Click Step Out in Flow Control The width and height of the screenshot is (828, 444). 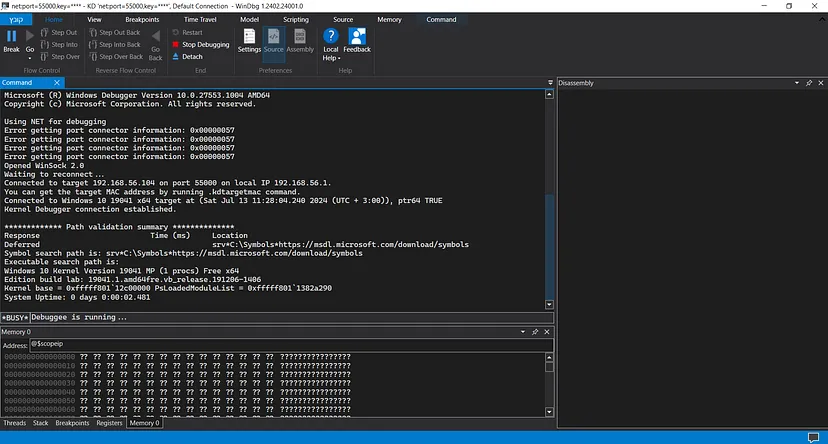point(59,32)
